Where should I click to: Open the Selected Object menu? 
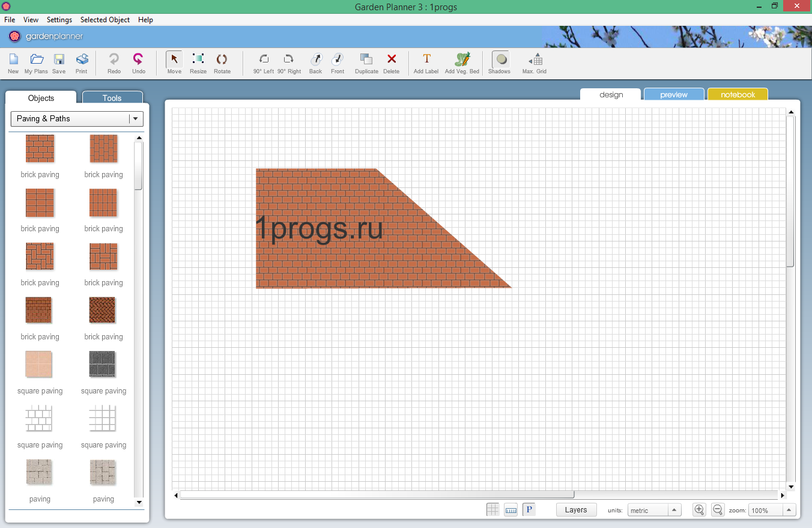tap(105, 20)
